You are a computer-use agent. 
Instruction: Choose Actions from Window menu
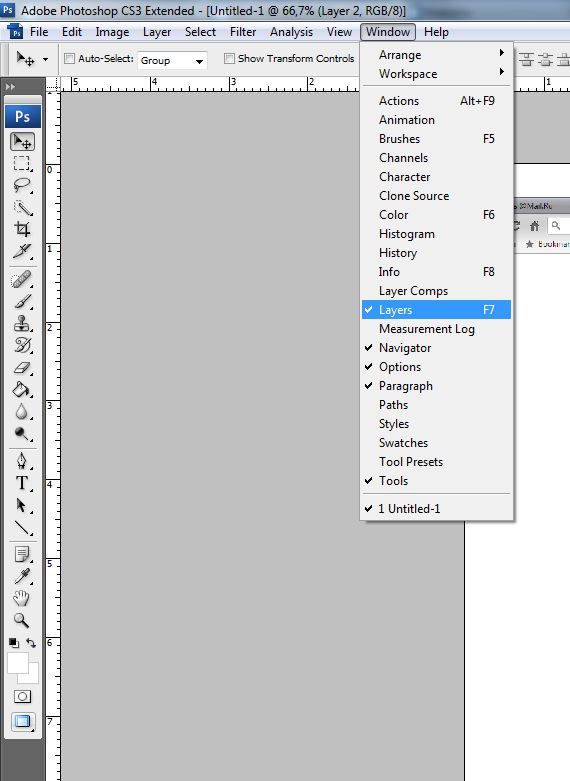(x=436, y=101)
